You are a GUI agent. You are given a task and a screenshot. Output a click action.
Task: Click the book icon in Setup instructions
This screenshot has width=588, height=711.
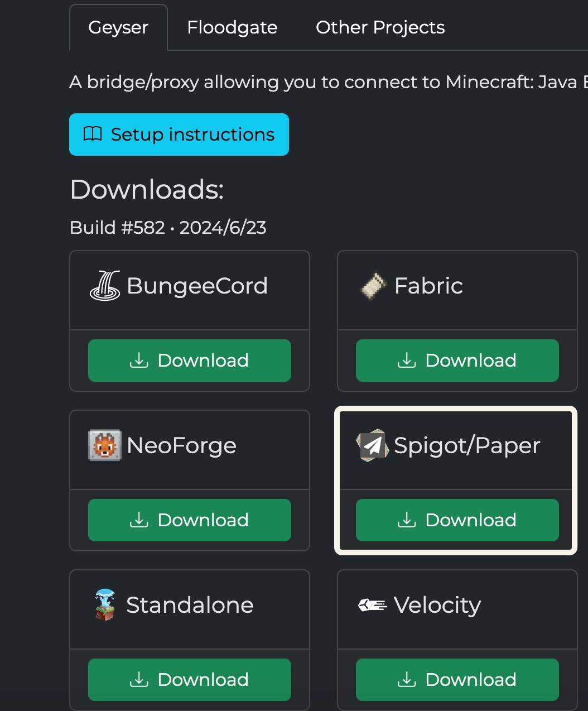click(x=93, y=134)
